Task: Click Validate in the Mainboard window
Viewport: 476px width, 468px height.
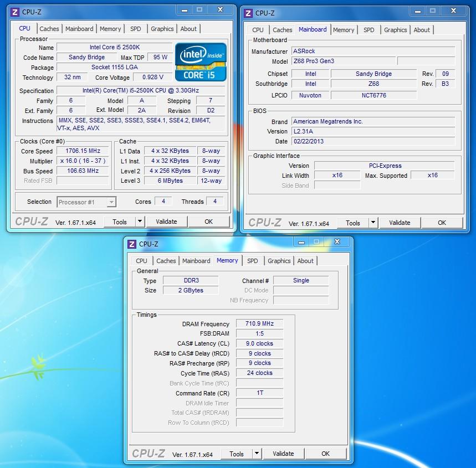Action: (400, 223)
